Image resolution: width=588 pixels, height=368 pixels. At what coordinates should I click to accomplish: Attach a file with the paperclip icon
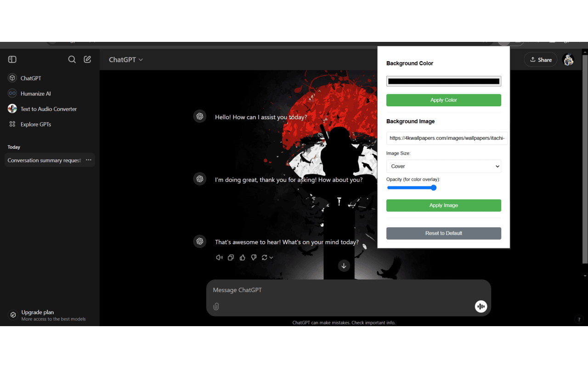(x=216, y=306)
